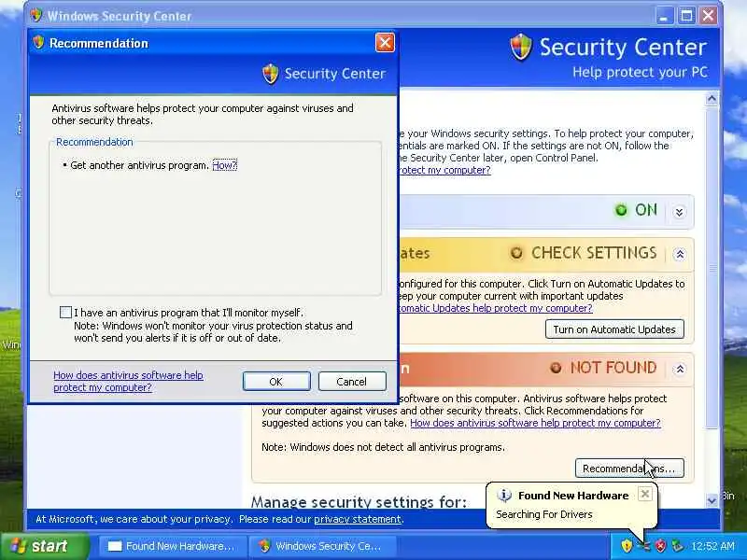Click OK in the Recommendation dialog
Viewport: 747px width, 560px height.
point(276,382)
